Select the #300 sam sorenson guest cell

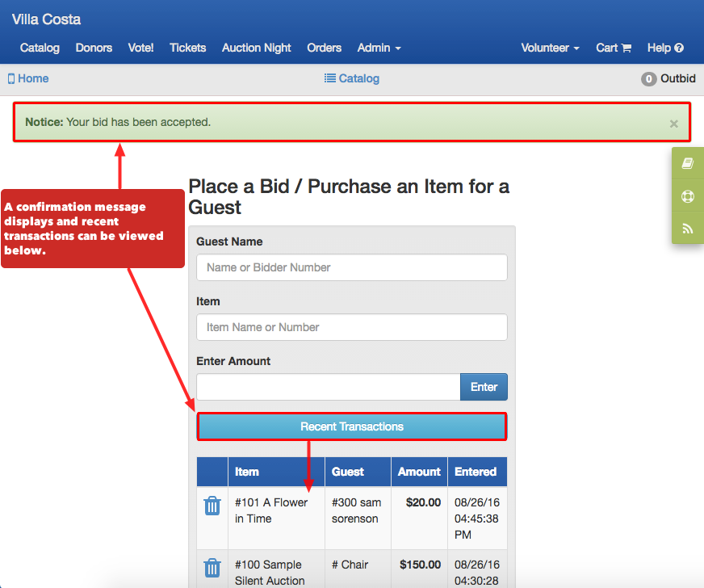358,519
